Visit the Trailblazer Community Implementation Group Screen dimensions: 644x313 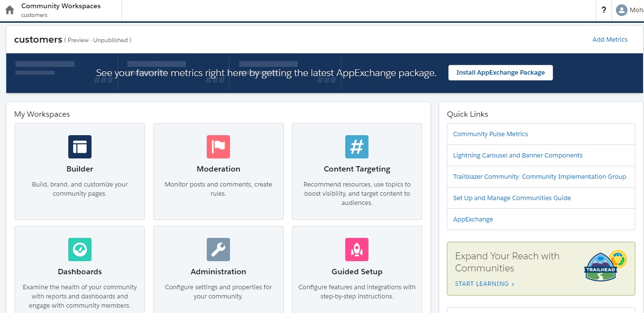(x=539, y=176)
